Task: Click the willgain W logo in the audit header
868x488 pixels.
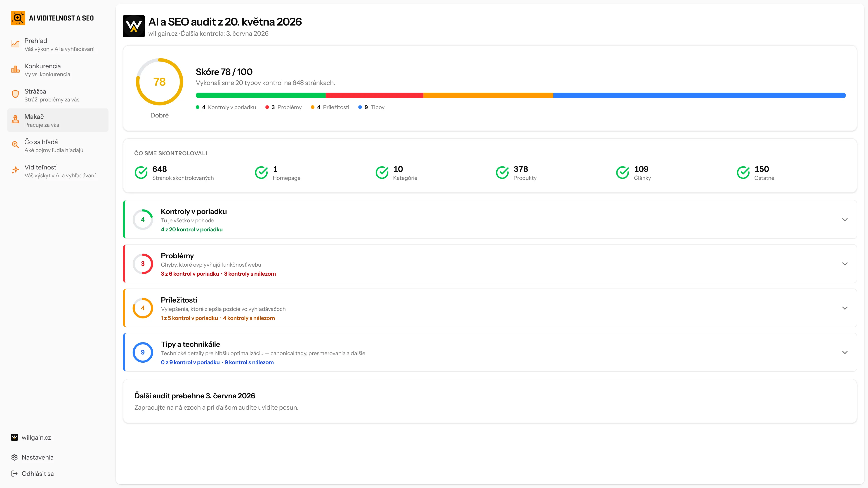Action: tap(134, 26)
